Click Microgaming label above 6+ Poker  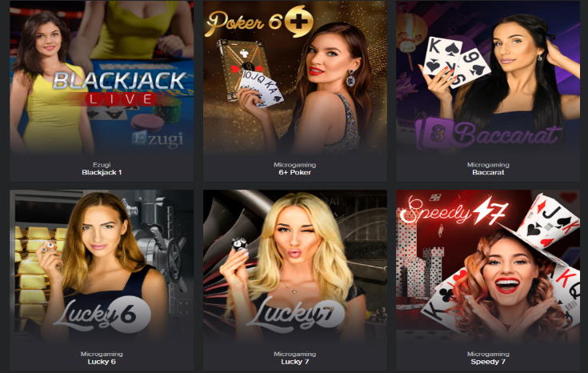point(294,165)
